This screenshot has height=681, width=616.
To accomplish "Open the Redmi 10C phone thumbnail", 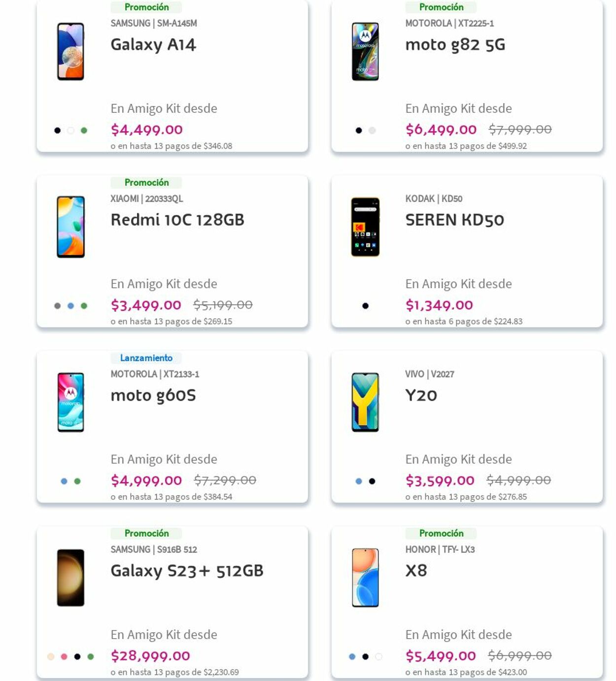I will coord(70,227).
